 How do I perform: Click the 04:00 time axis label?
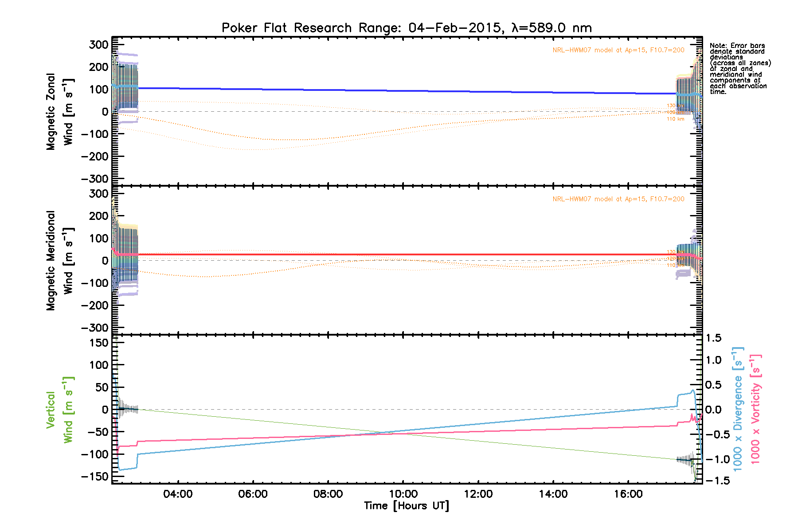pyautogui.click(x=178, y=494)
